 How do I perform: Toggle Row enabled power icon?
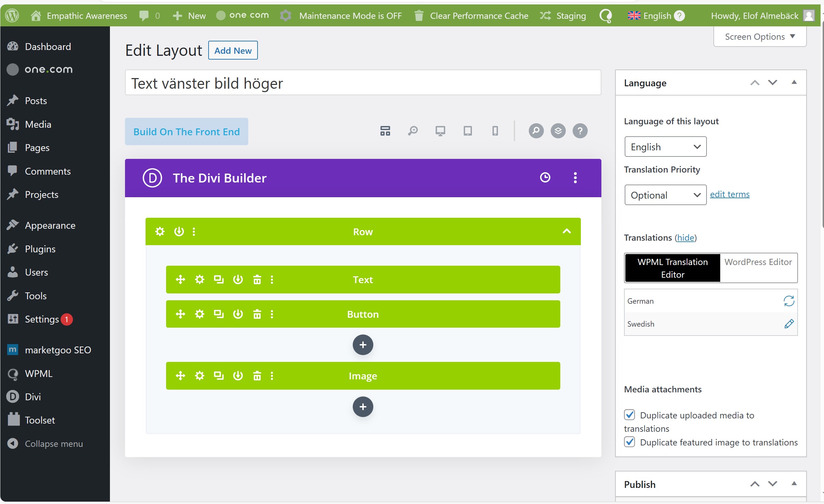coord(179,231)
